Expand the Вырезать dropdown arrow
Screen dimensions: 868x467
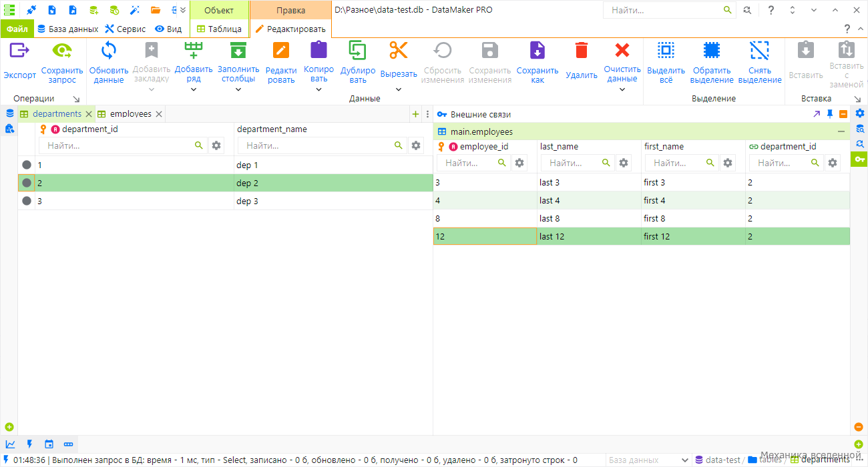tap(399, 89)
